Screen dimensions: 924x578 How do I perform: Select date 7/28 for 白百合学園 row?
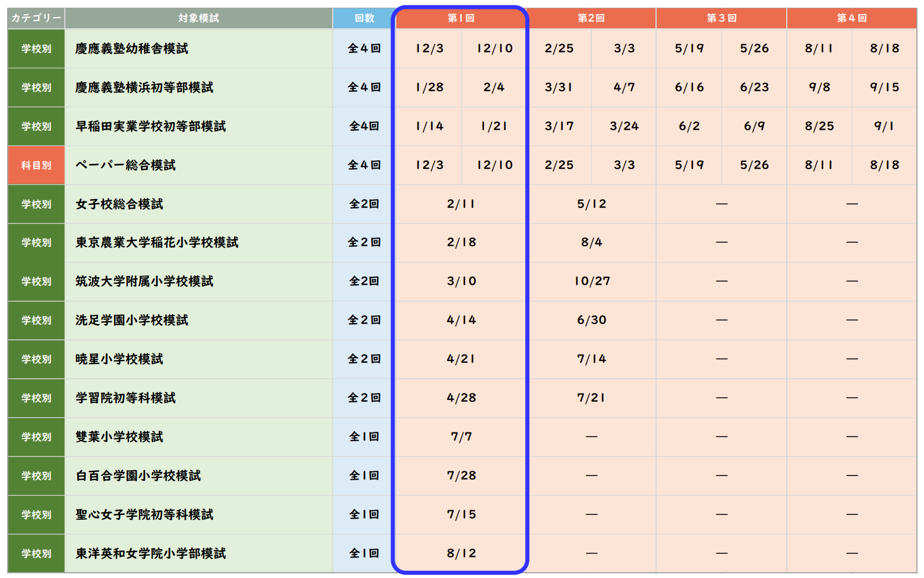pyautogui.click(x=461, y=476)
